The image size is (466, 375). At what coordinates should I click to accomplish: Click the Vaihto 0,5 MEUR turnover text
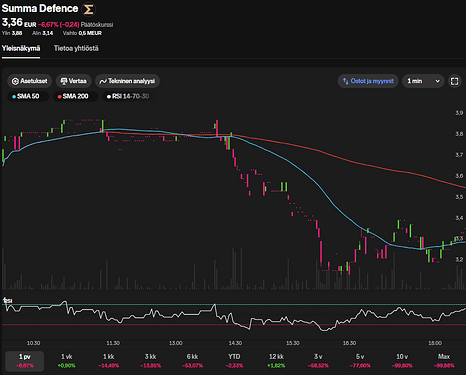pos(82,33)
